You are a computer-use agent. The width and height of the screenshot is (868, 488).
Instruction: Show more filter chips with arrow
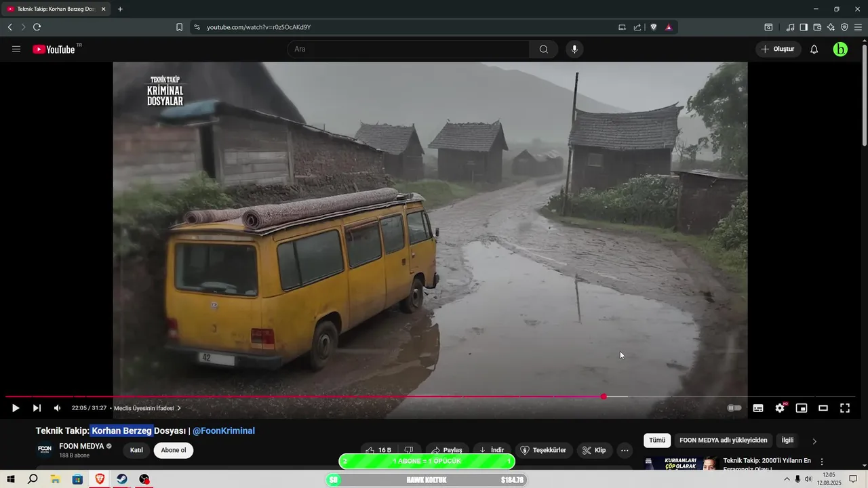814,441
